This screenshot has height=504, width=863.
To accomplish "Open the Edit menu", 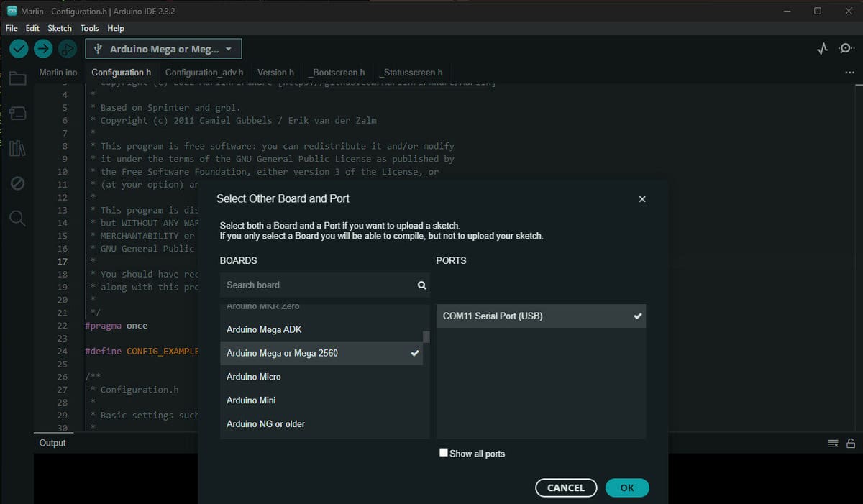I will [x=32, y=28].
